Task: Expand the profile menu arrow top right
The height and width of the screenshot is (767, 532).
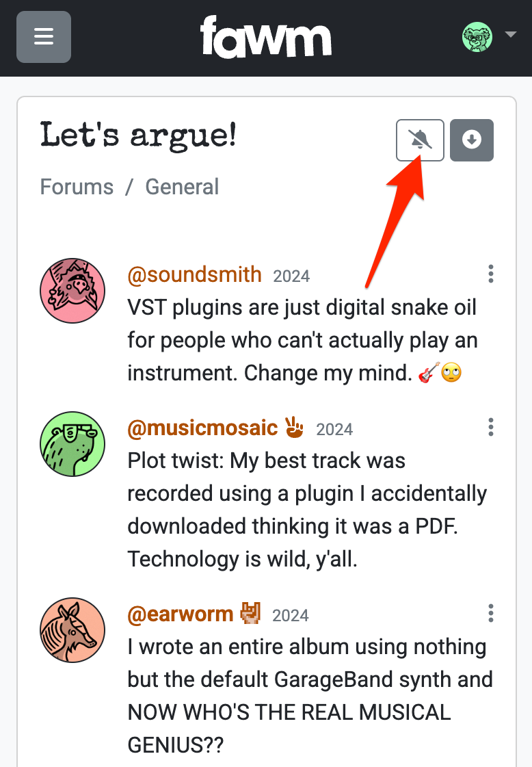Action: (x=509, y=34)
